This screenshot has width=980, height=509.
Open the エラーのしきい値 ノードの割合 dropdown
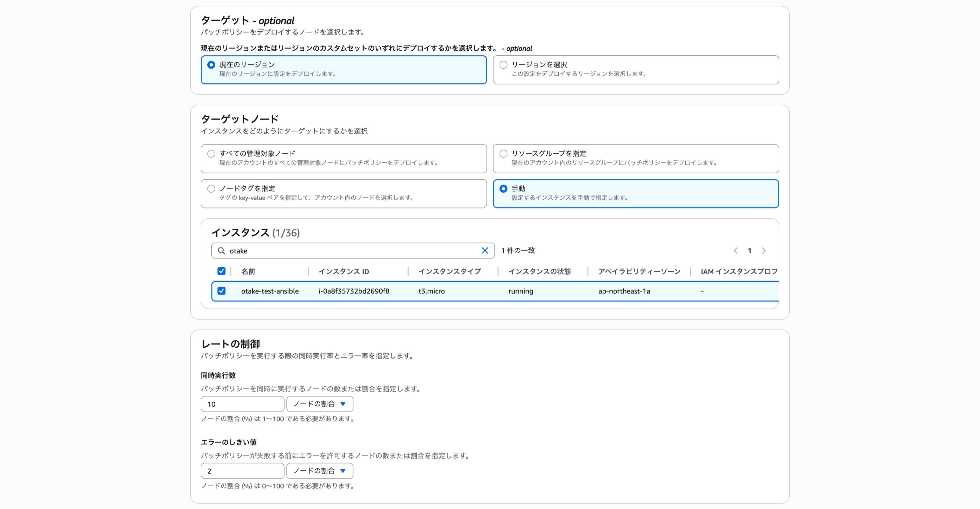320,471
